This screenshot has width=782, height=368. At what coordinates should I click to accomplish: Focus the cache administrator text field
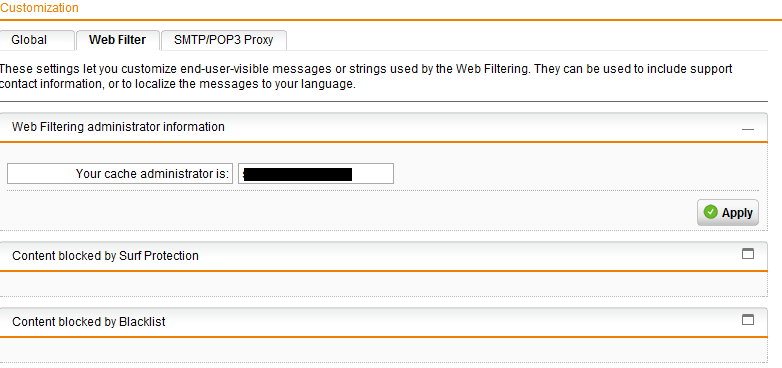[316, 174]
